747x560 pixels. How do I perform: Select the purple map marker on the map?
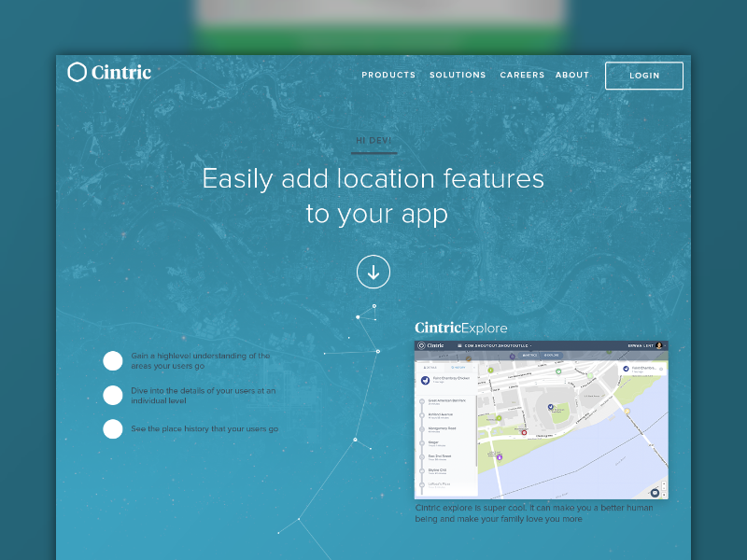499,456
